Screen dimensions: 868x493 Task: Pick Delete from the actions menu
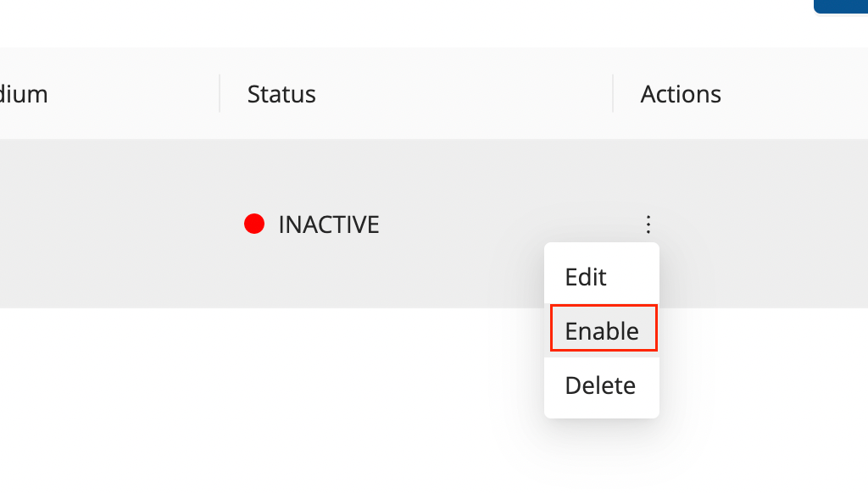coord(600,385)
